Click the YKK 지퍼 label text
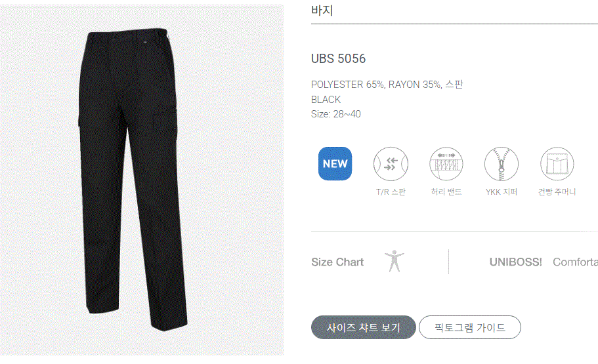Screen dimensions: 598x364 click(502, 192)
